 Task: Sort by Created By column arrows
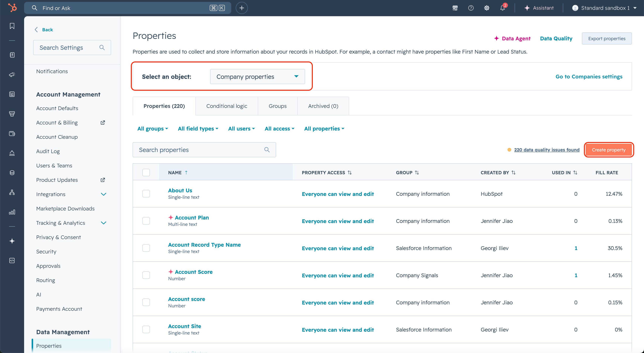tap(514, 173)
